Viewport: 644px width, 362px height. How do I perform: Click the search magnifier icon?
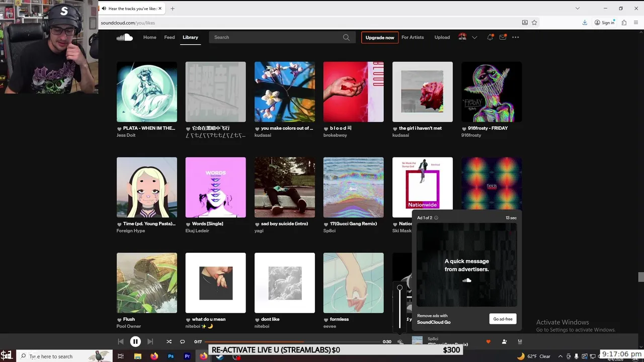point(346,37)
